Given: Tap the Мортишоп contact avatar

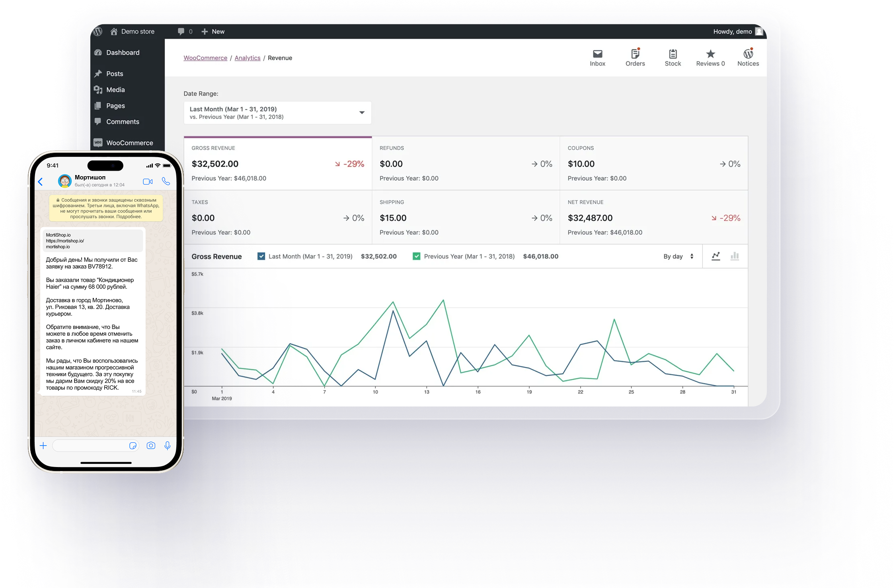Looking at the screenshot, I should pyautogui.click(x=65, y=181).
